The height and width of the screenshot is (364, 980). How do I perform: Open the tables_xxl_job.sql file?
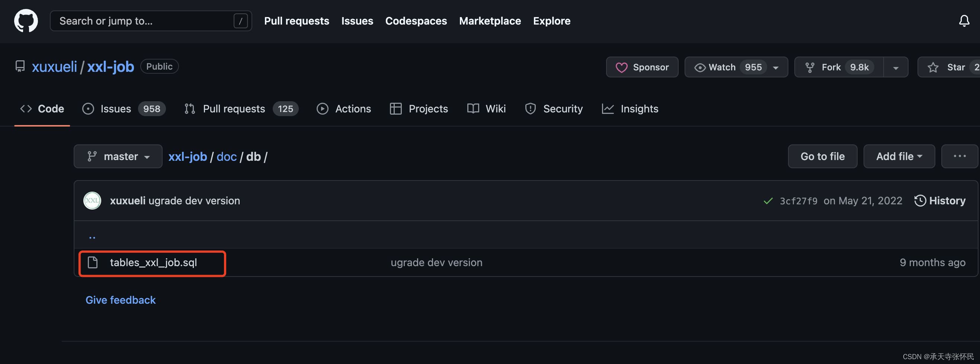[153, 263]
